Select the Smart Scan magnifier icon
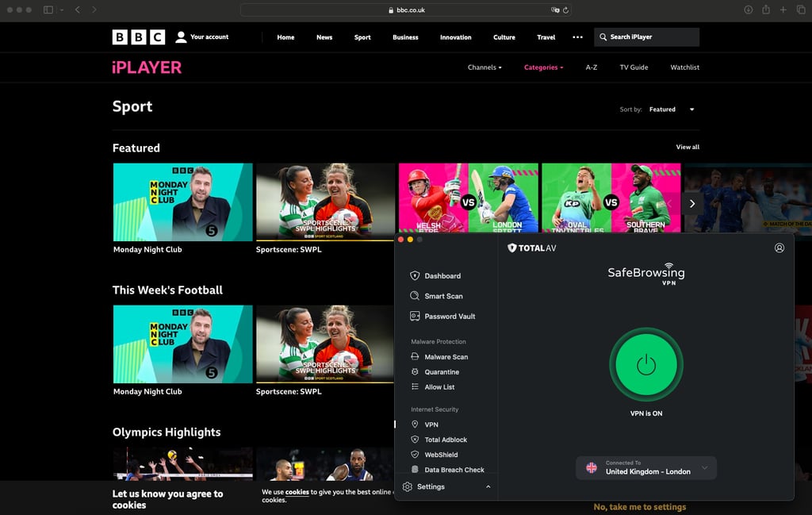The height and width of the screenshot is (515, 812). click(415, 296)
